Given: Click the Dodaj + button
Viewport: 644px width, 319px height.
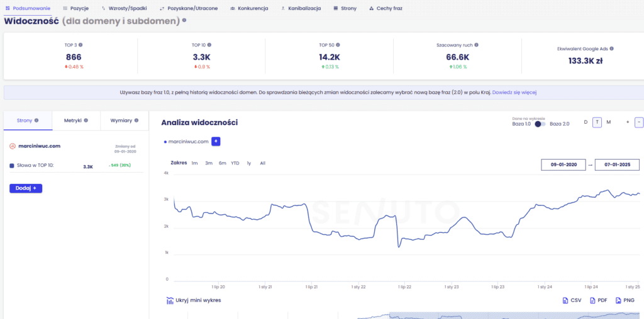Looking at the screenshot, I should click(x=26, y=188).
